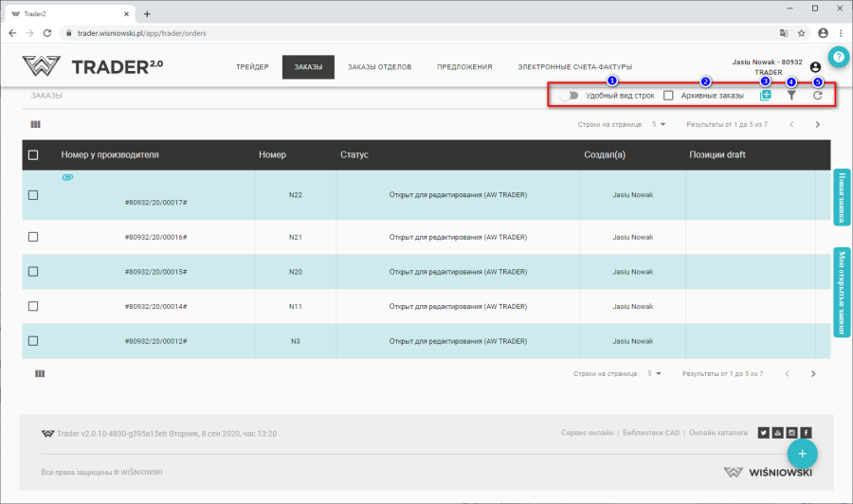Select all rows with header checkbox
This screenshot has width=853, height=504.
click(x=33, y=155)
